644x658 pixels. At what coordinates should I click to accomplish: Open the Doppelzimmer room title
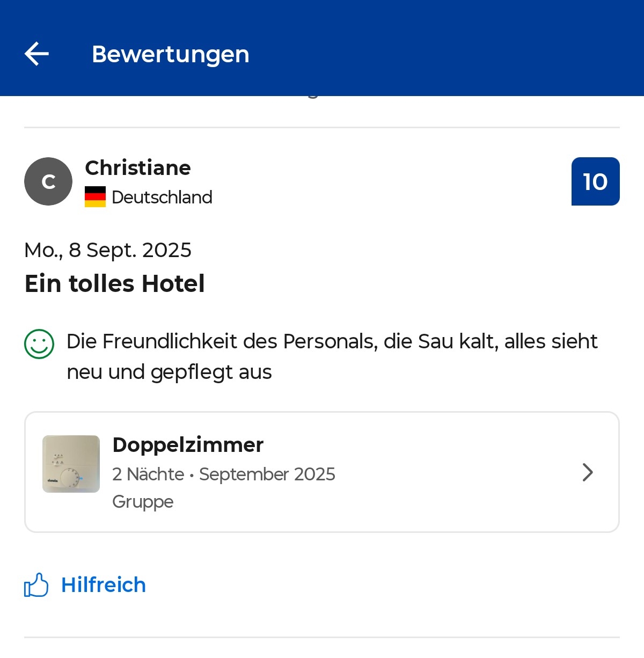(188, 445)
